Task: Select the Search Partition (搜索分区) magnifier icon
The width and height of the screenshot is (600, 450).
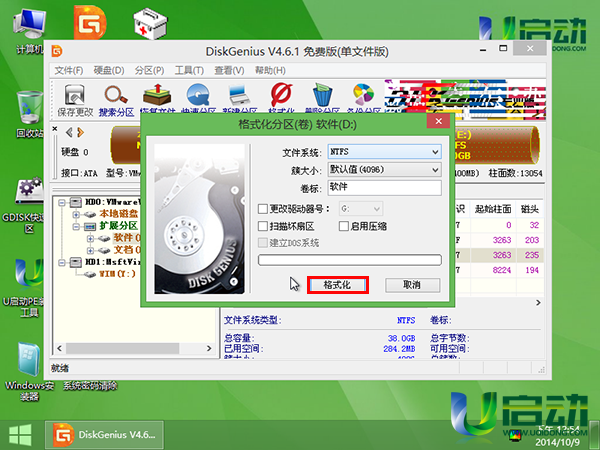Action: 116,100
